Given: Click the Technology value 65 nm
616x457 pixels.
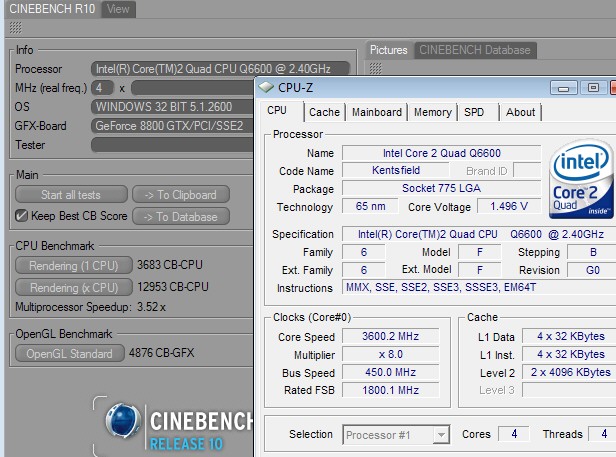Looking at the screenshot, I should point(370,206).
